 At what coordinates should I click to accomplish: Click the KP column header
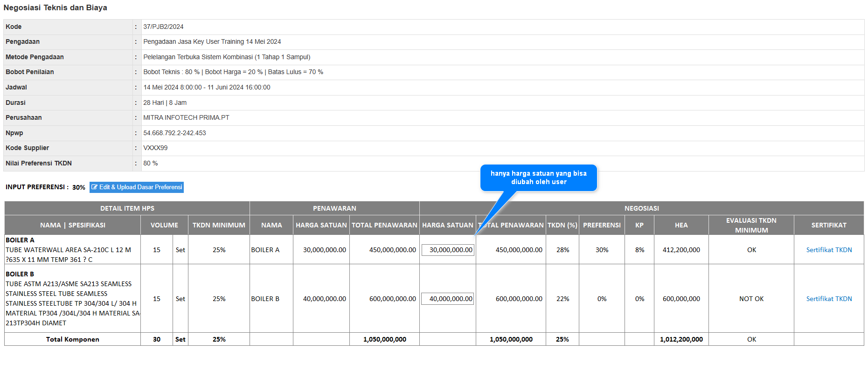(639, 225)
